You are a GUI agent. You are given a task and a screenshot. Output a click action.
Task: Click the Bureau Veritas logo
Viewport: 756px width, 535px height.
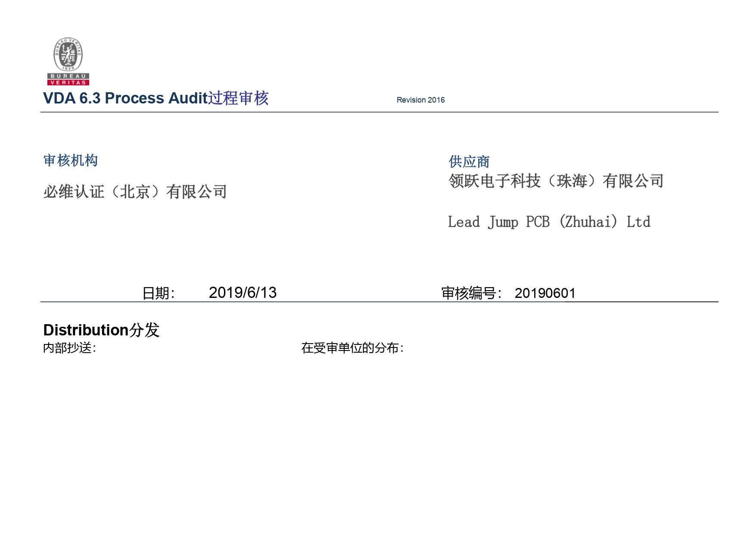(68, 61)
